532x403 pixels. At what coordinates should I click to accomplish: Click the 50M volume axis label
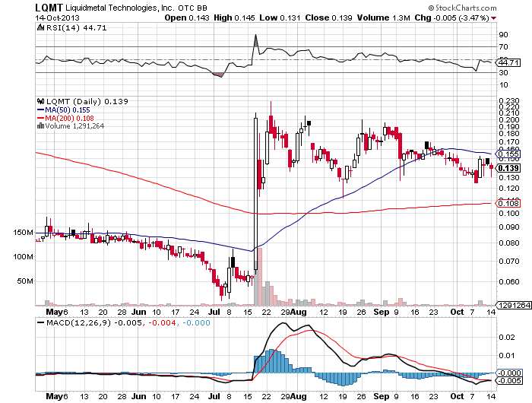(x=25, y=281)
